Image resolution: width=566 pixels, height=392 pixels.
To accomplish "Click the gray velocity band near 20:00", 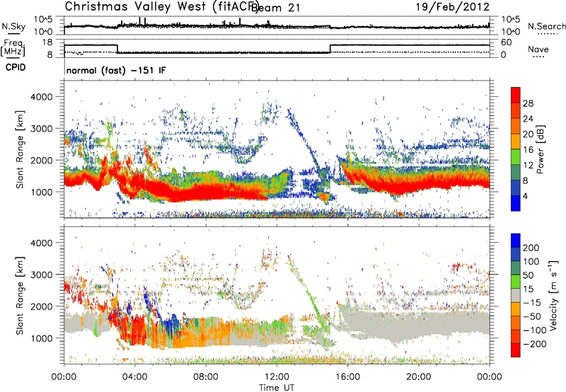I will tap(418, 323).
